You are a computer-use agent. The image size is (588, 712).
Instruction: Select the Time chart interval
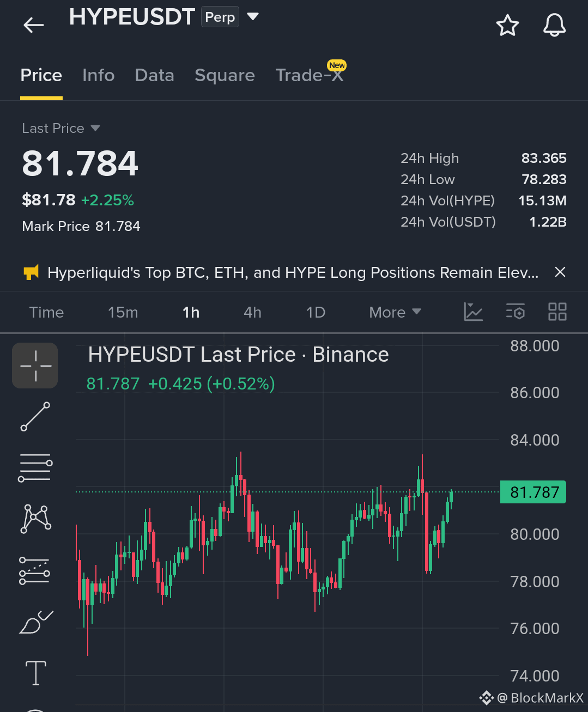[46, 312]
